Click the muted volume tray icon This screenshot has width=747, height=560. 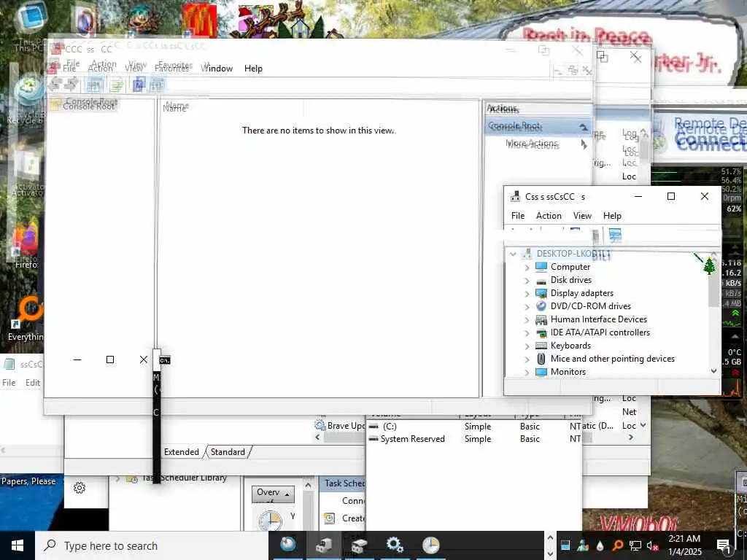coord(652,545)
